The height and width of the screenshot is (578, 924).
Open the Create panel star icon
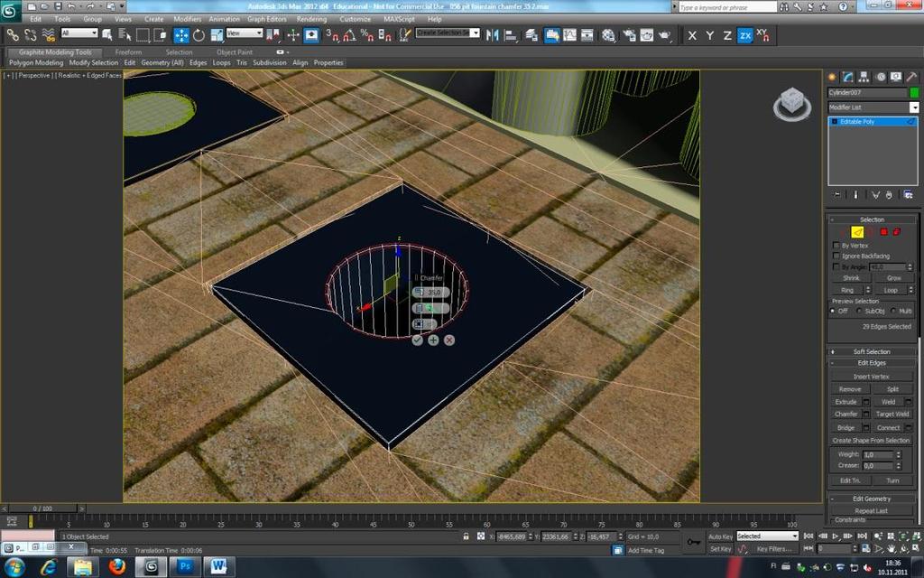pos(832,78)
